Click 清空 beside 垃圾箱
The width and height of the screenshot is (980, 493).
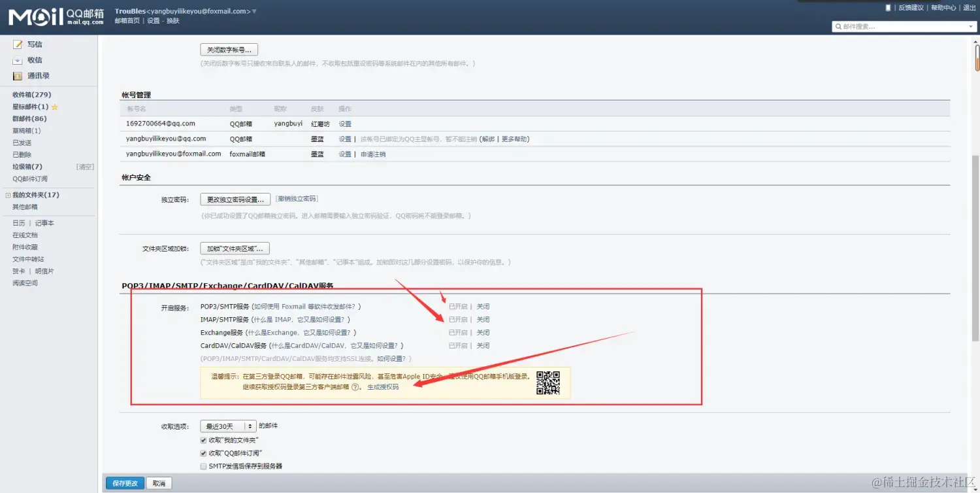point(85,167)
